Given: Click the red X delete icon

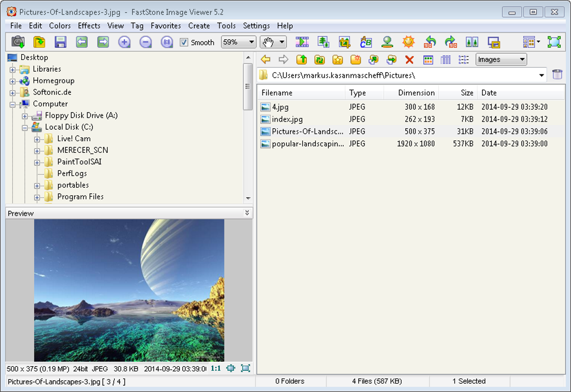Looking at the screenshot, I should pos(409,60).
